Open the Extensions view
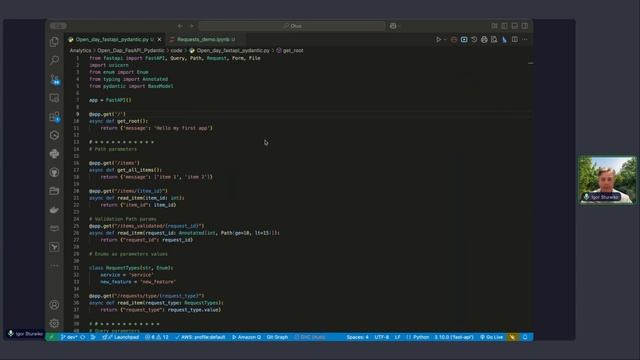This screenshot has height=360, width=640. point(54,117)
